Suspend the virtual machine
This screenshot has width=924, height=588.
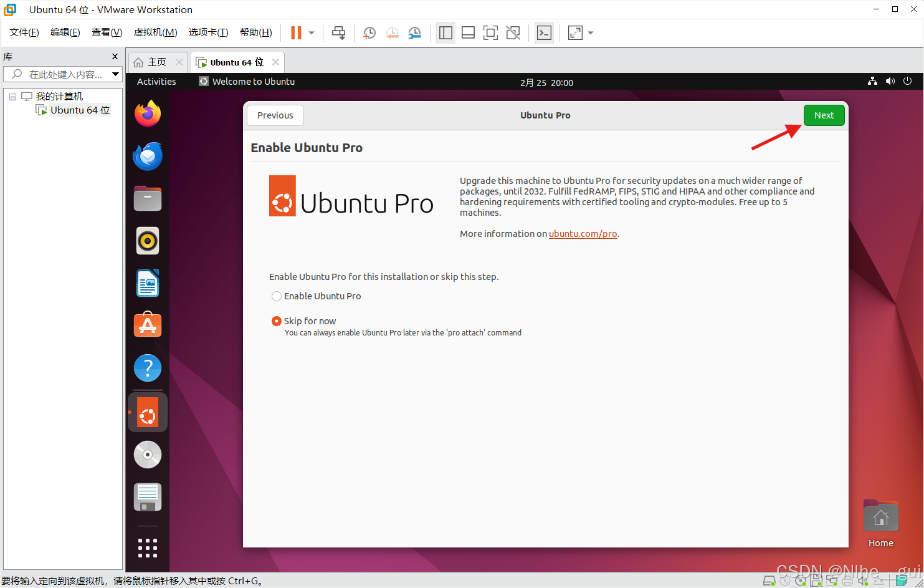296,32
